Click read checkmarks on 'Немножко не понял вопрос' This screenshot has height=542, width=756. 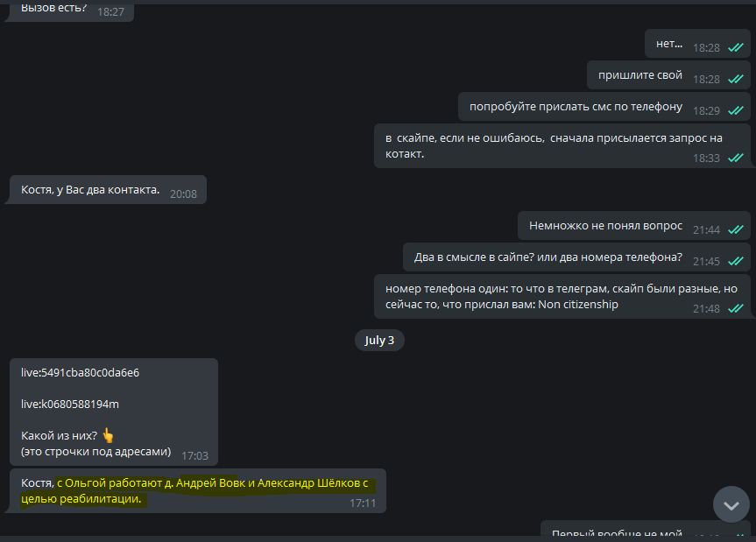pyautogui.click(x=735, y=229)
